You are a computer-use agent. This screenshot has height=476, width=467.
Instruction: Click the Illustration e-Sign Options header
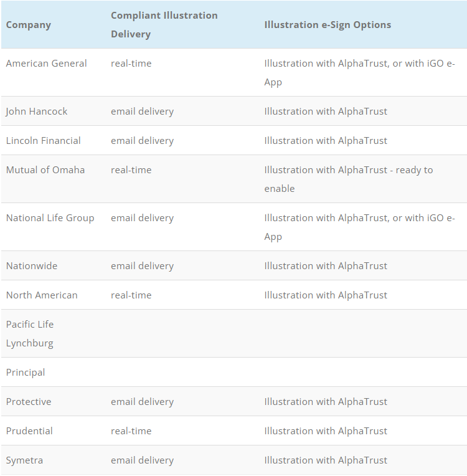pyautogui.click(x=328, y=25)
